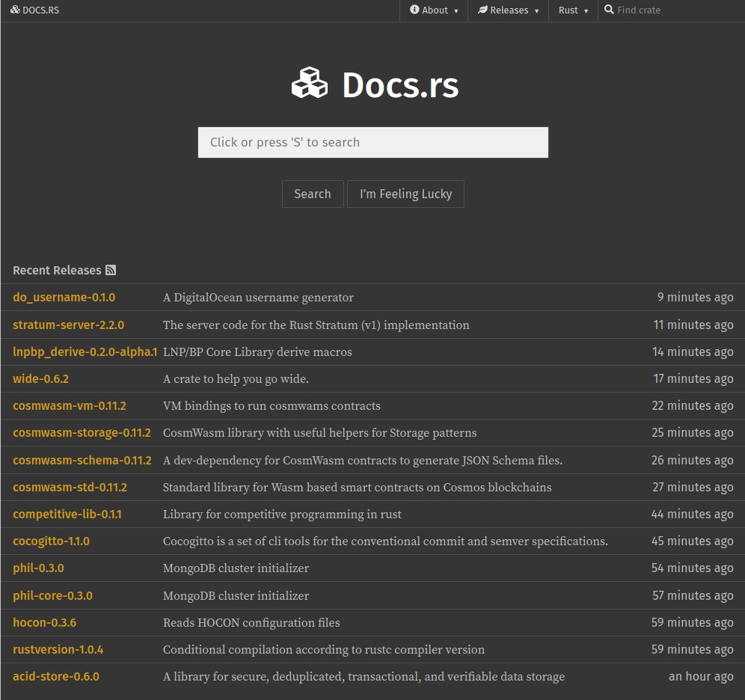745x700 pixels.
Task: Expand the Releases dropdown menu
Action: click(508, 10)
